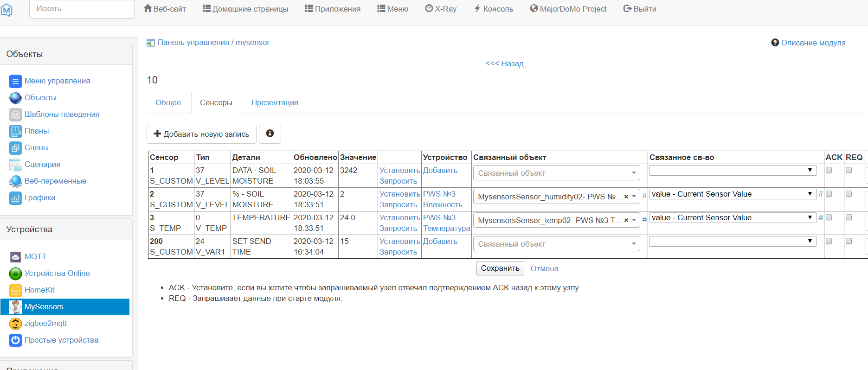Open linked object dropdown for sensor 200
Viewport: 868px width, 370px height.
click(556, 244)
